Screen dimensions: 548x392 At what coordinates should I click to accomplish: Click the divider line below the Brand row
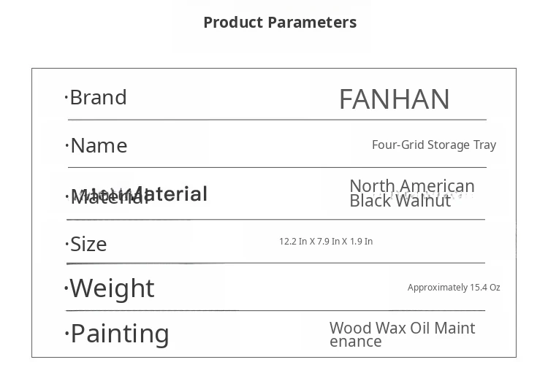click(277, 119)
